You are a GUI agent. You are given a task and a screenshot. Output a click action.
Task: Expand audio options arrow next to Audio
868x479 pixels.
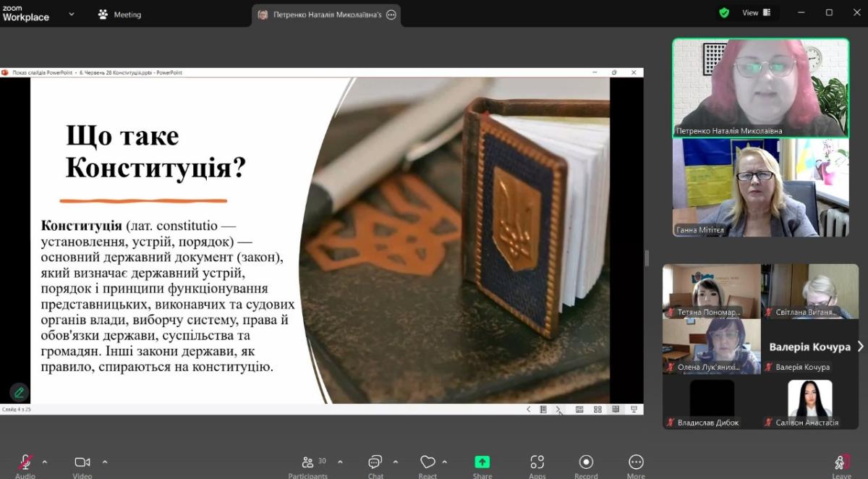coord(45,462)
